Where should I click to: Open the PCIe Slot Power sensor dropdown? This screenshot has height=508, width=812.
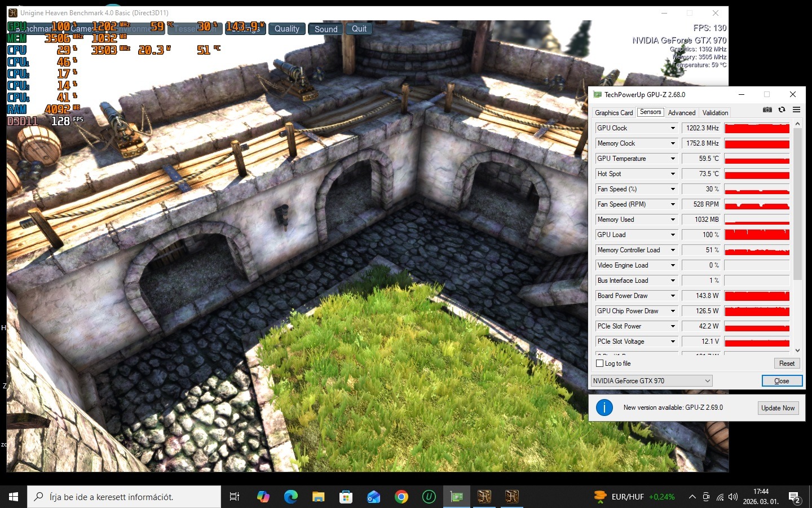673,326
